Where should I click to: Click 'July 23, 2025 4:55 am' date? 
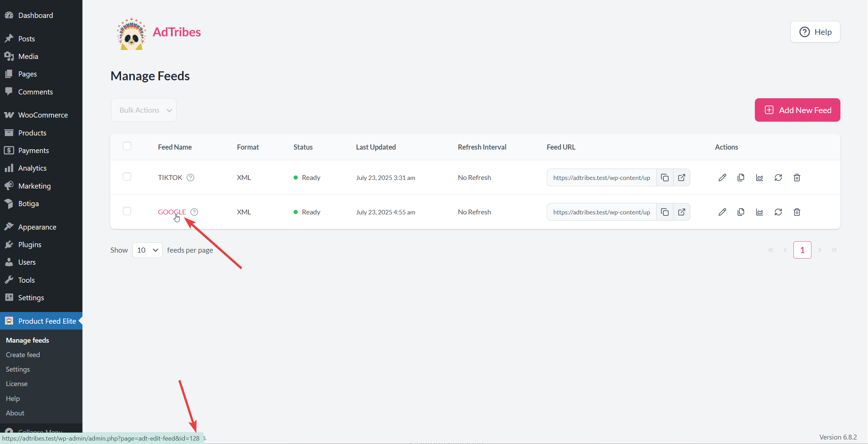[x=385, y=212]
